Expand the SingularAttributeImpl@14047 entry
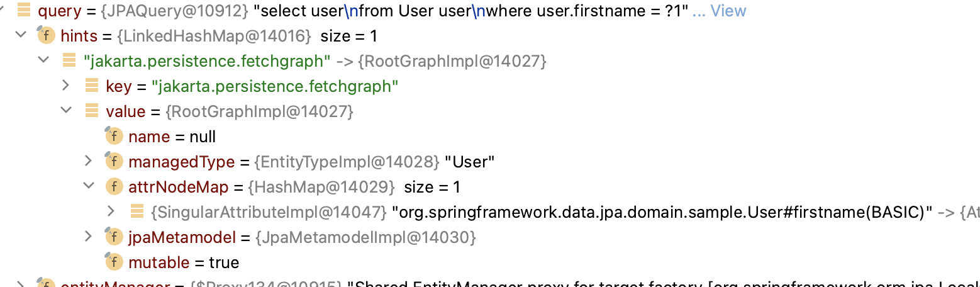 tap(111, 212)
